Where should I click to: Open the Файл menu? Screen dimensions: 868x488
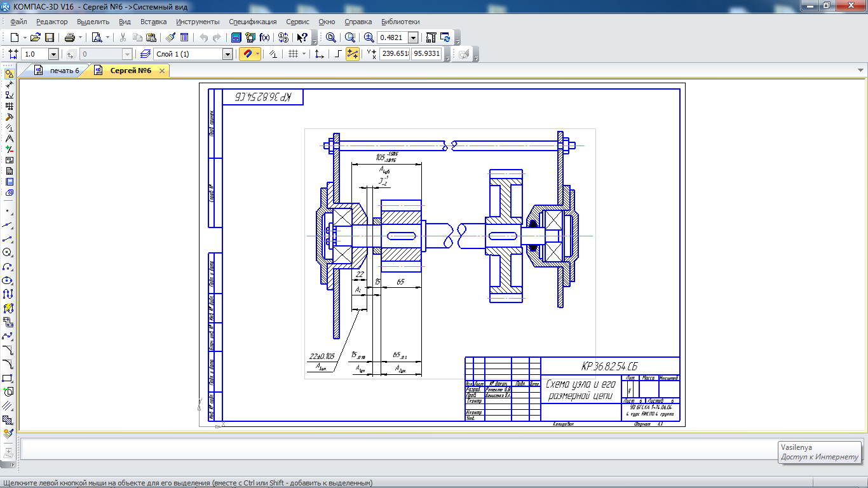(x=19, y=22)
